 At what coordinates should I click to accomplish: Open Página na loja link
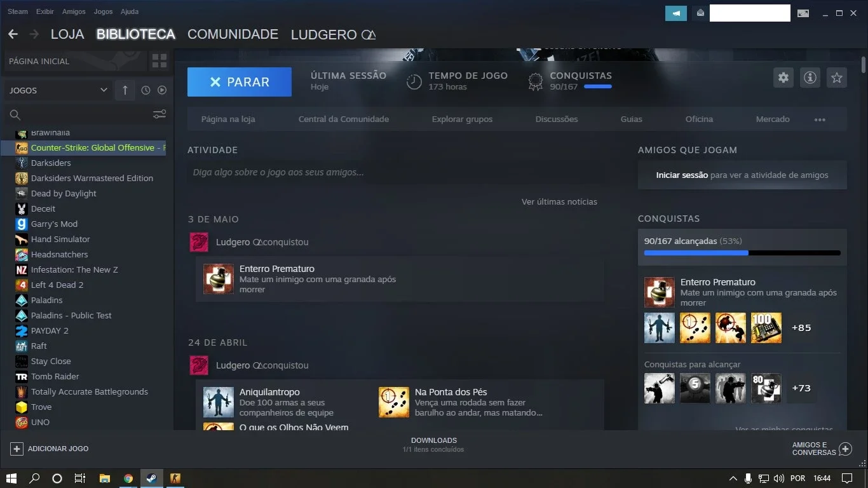pos(228,119)
